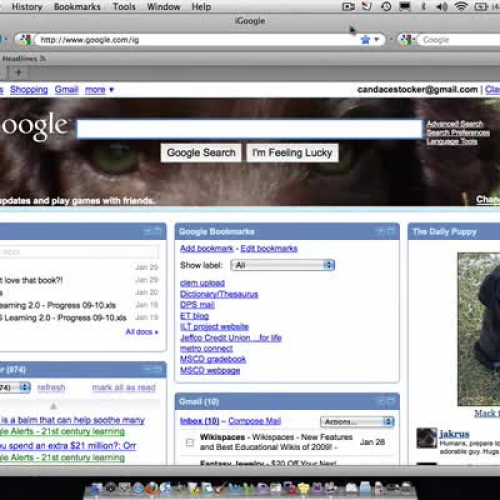
Task: Tick the checkbox for the Wikispaces email
Action: [x=190, y=442]
